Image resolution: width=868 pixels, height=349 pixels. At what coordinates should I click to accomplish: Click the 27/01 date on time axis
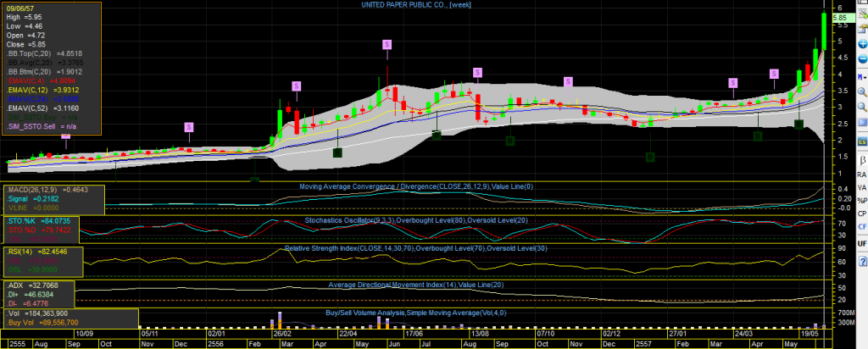click(677, 334)
